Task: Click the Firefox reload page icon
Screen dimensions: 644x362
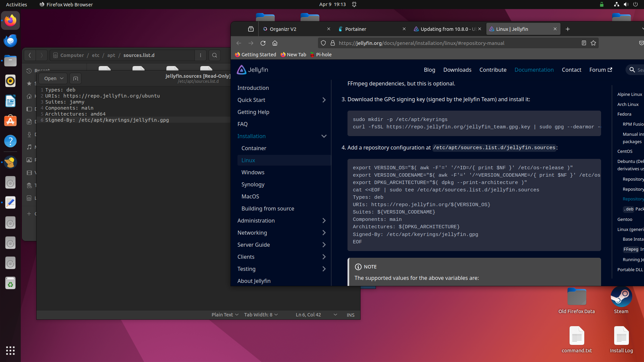Action: coord(263,43)
